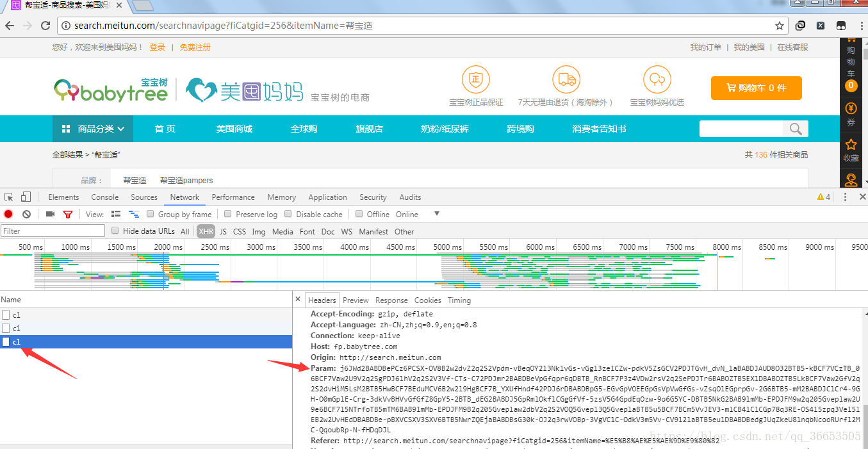Select the DevTools inspect element icon
The image size is (868, 449).
pyautogui.click(x=9, y=197)
